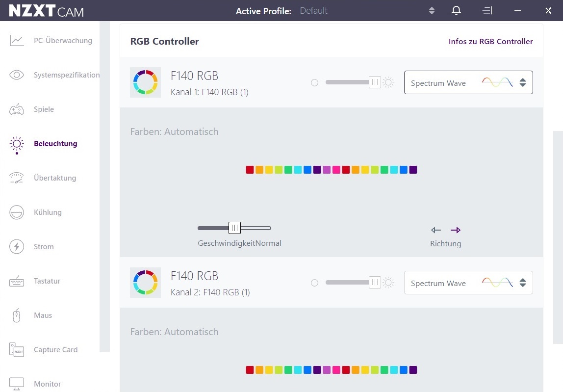Screen dimensions: 563x392
Task: Click Kanal 1 brightness slider handle
Action: [375, 82]
